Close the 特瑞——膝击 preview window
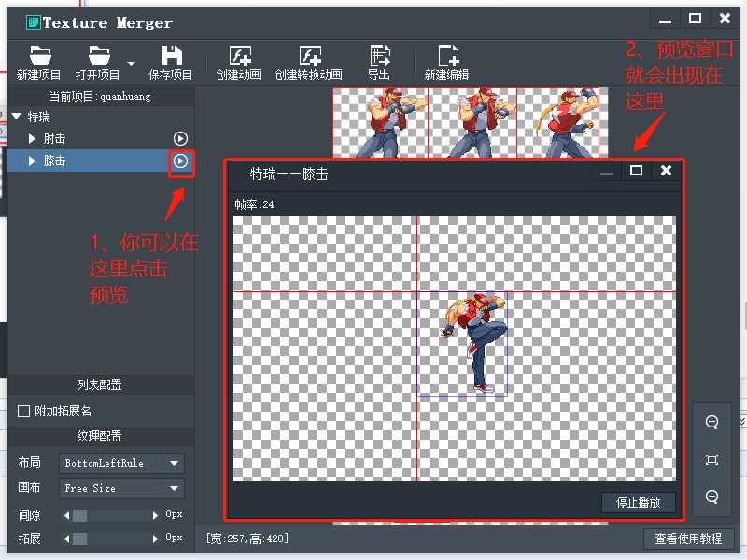Image resolution: width=747 pixels, height=560 pixels. 666,171
